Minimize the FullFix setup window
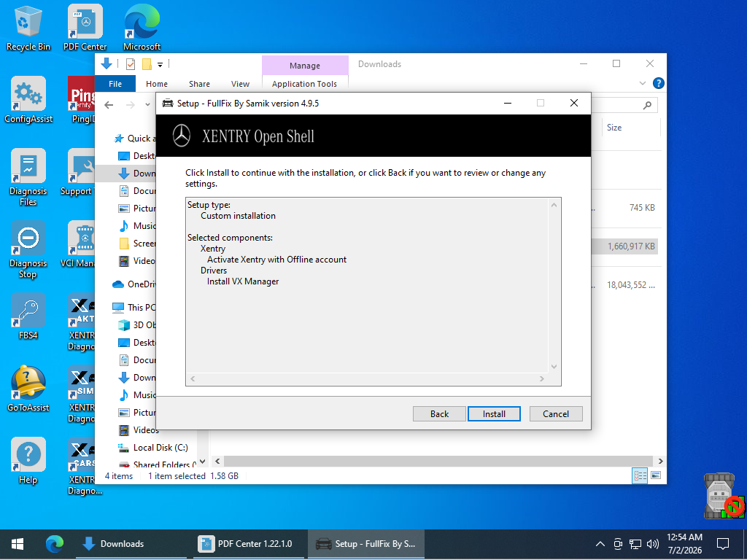 (x=508, y=104)
